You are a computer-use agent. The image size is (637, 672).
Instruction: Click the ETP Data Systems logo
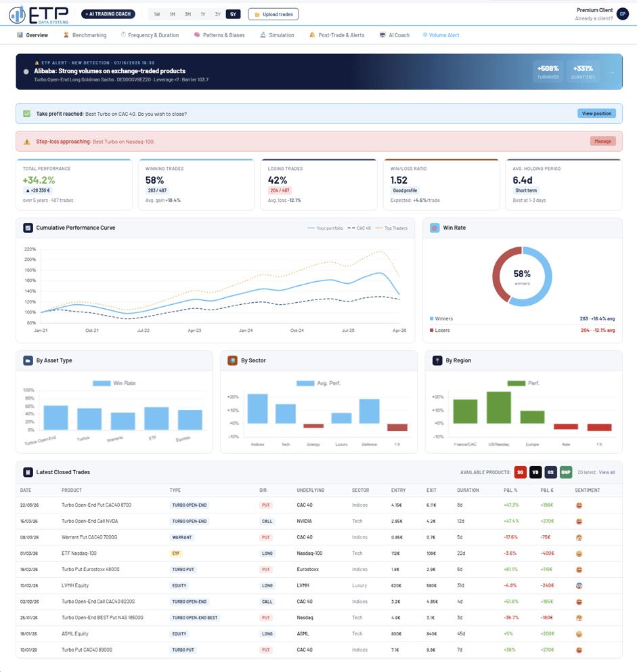(39, 14)
